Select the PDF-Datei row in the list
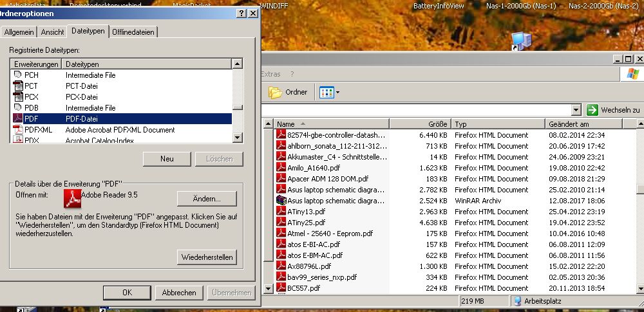 coord(122,119)
